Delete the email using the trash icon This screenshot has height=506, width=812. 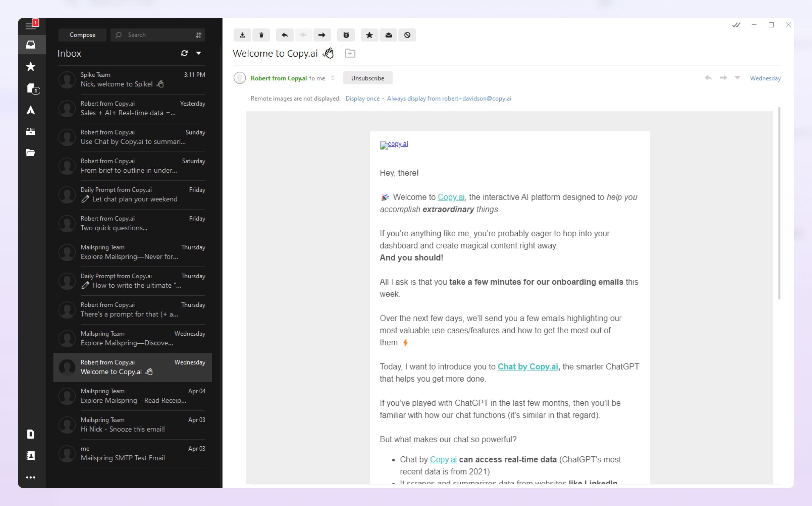tap(261, 35)
